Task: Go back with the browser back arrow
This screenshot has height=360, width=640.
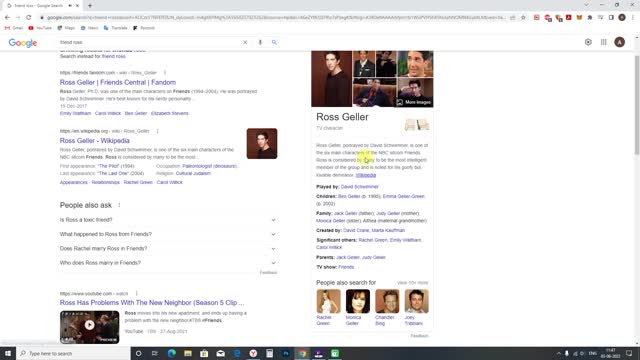Action: pos(7,18)
